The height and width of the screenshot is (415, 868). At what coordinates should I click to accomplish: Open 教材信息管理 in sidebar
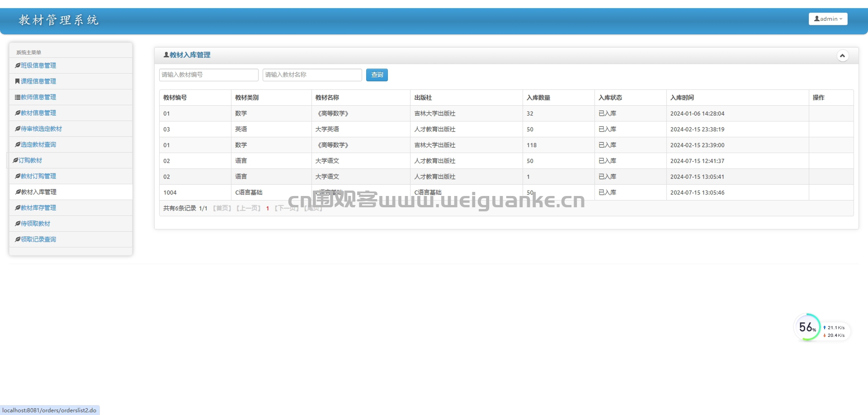point(38,113)
